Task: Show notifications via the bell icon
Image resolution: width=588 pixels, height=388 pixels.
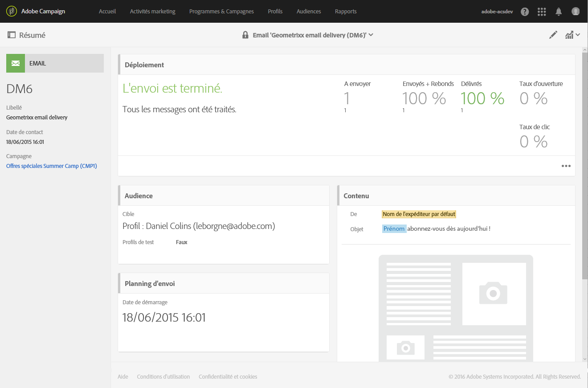Action: pyautogui.click(x=559, y=12)
